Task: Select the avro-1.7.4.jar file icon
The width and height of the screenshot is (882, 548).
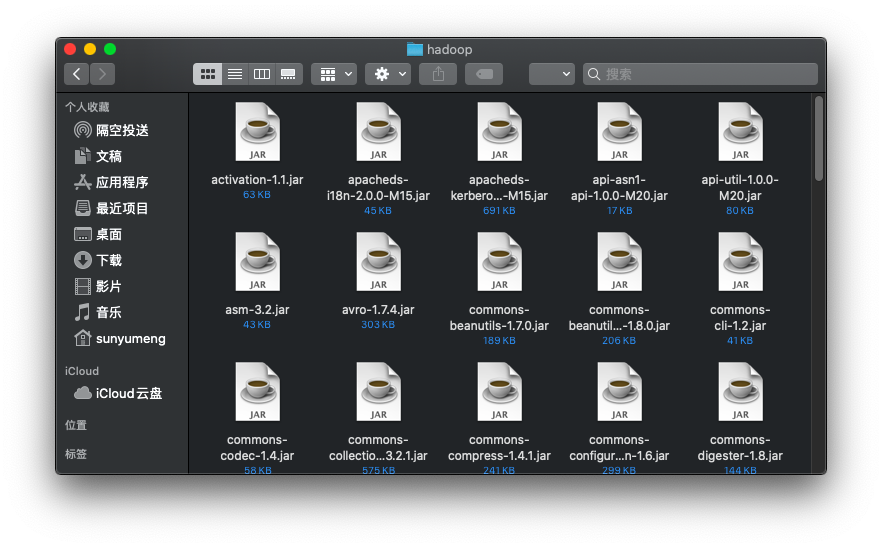Action: [x=379, y=262]
